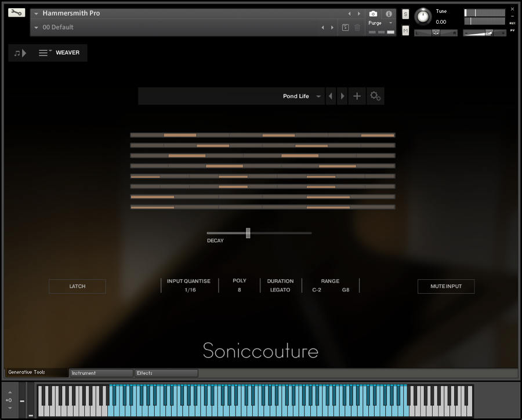Save the current snapshot with the disk icon
The width and height of the screenshot is (522, 420).
point(346,28)
